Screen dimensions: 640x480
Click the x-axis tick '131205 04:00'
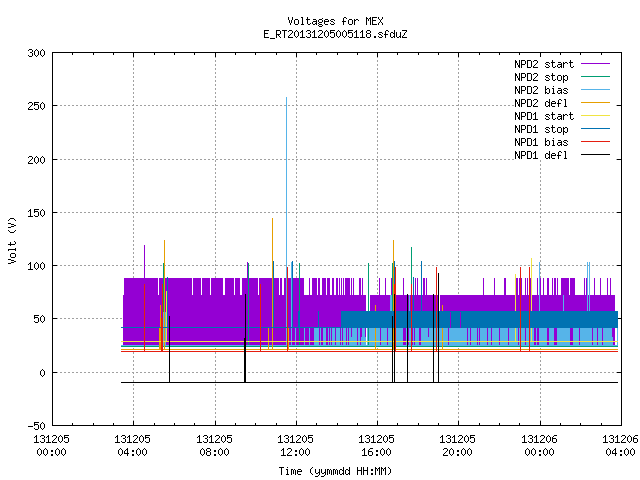tap(133, 446)
